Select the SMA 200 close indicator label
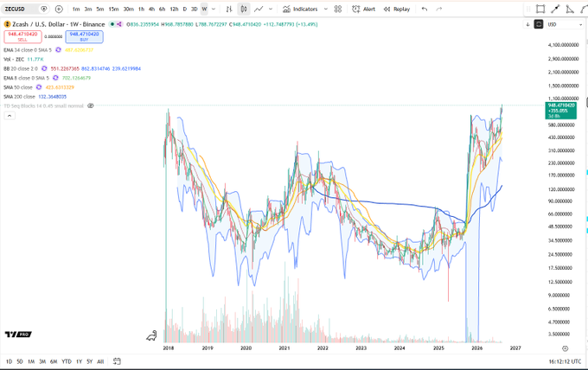588x370 pixels. pos(19,97)
